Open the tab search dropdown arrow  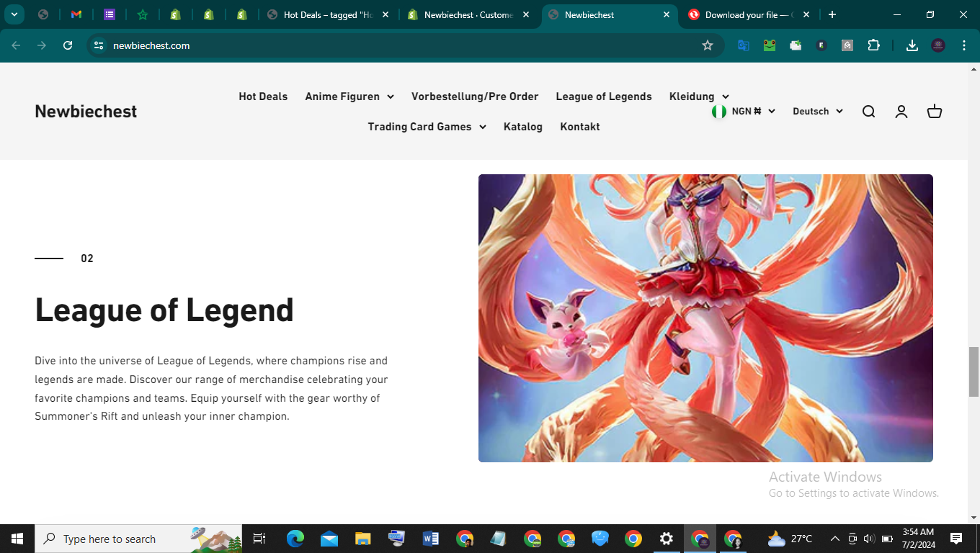tap(14, 14)
